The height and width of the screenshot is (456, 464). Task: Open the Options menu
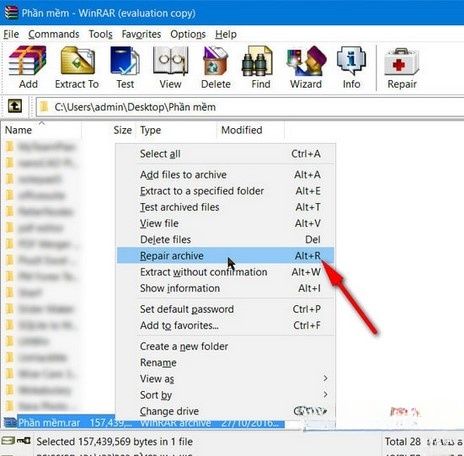[188, 34]
